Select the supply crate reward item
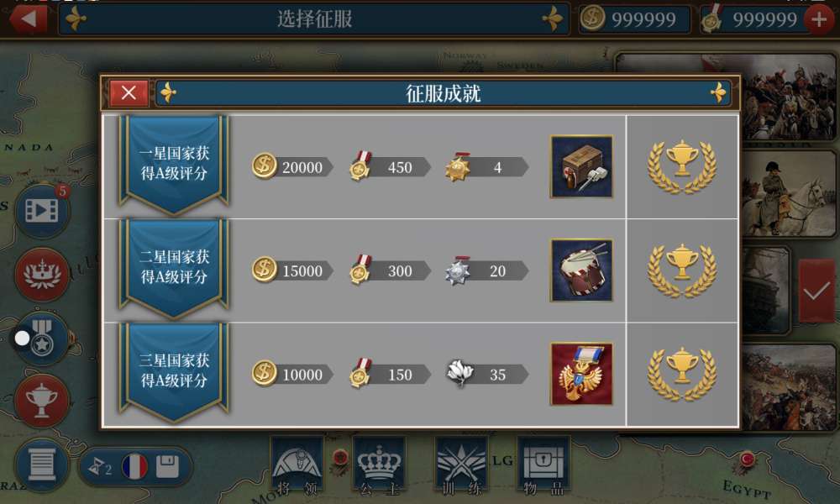The width and height of the screenshot is (840, 504). (x=582, y=166)
